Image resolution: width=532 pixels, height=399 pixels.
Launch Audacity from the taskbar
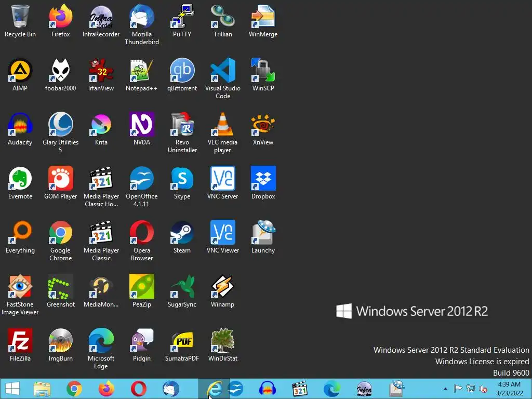coord(268,389)
